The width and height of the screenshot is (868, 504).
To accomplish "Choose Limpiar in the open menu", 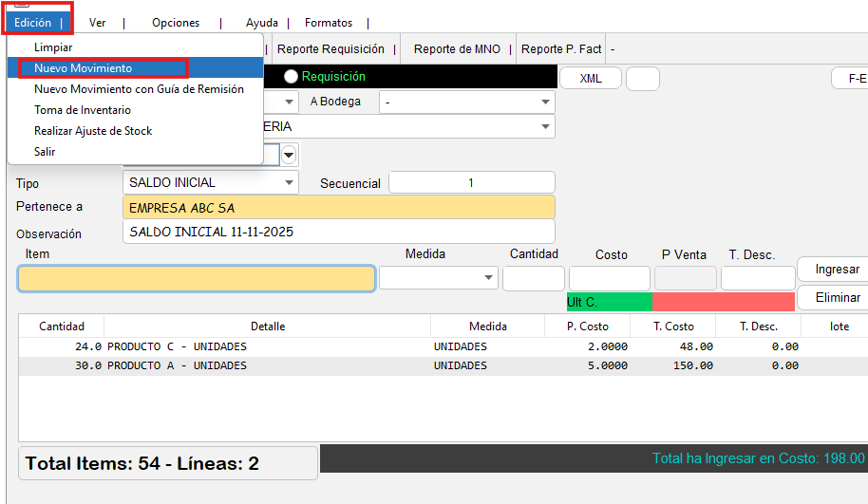I will 53,47.
